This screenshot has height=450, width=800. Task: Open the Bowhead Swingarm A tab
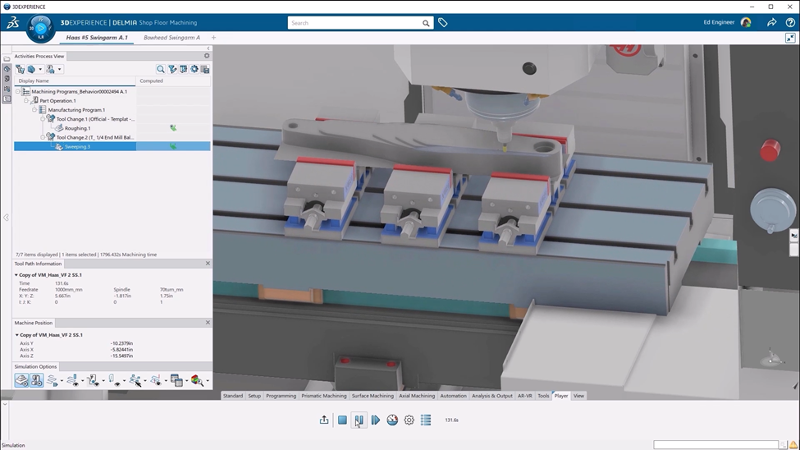pos(172,37)
